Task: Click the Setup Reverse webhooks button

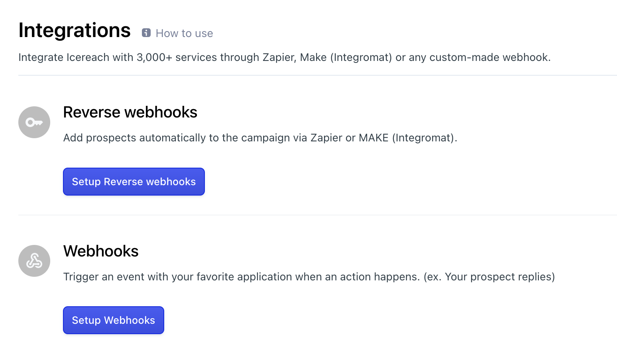Action: point(134,182)
